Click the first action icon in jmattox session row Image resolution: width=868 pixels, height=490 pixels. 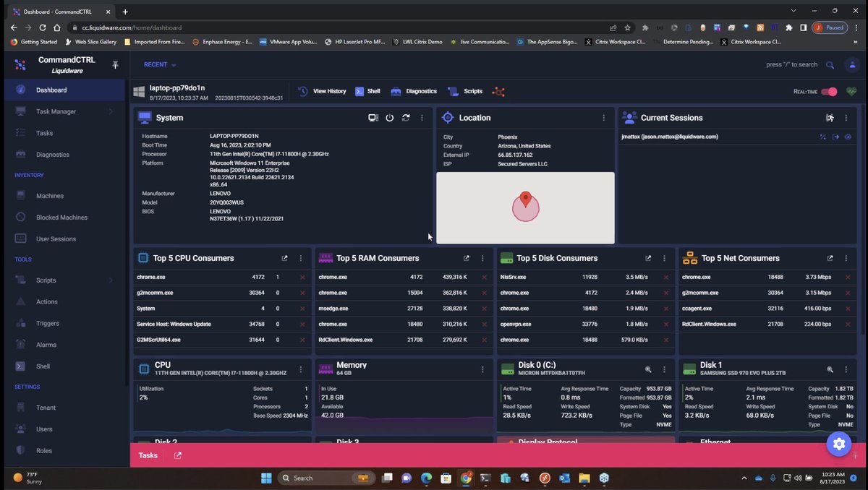pyautogui.click(x=823, y=137)
